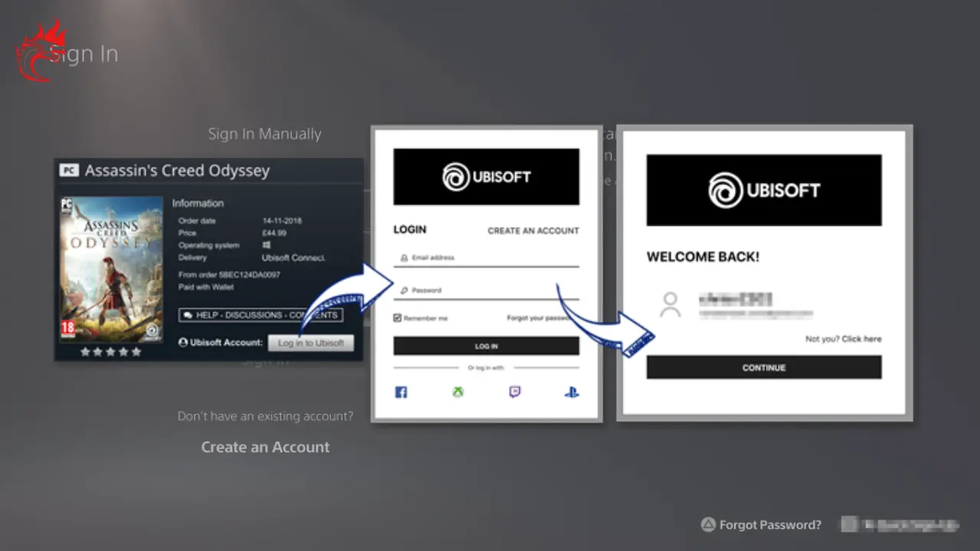Click the PlayStation login icon

point(571,392)
